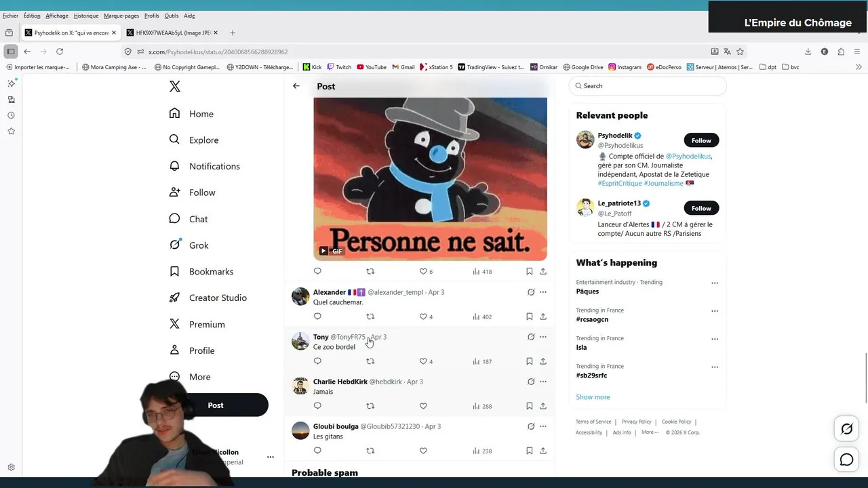Open the Outils menu

pyautogui.click(x=172, y=16)
